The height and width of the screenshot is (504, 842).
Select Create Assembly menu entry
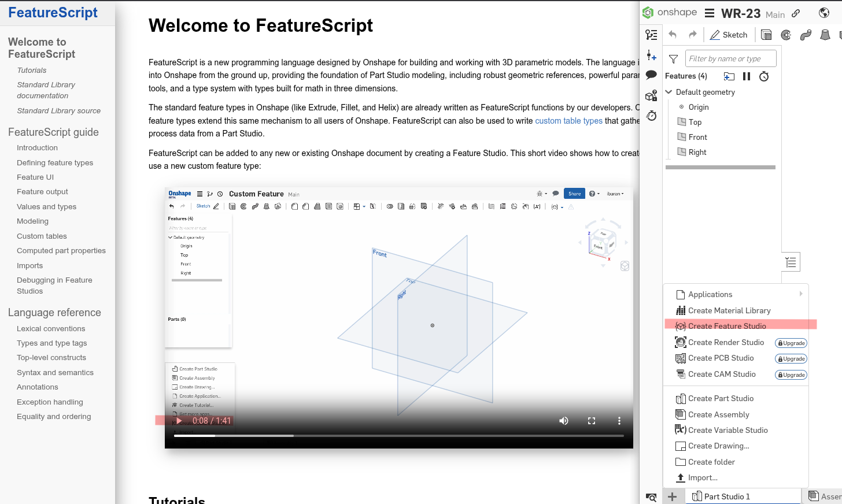(718, 414)
